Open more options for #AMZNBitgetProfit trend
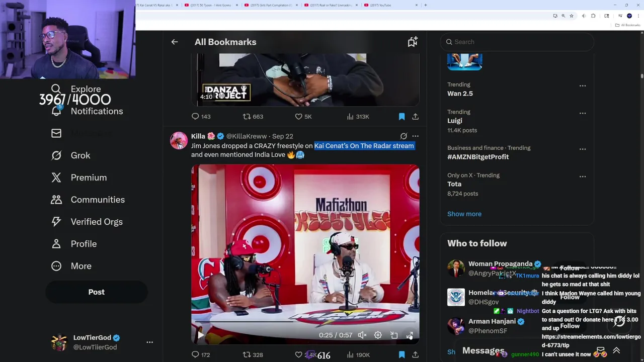Image resolution: width=644 pixels, height=362 pixels. (x=582, y=149)
